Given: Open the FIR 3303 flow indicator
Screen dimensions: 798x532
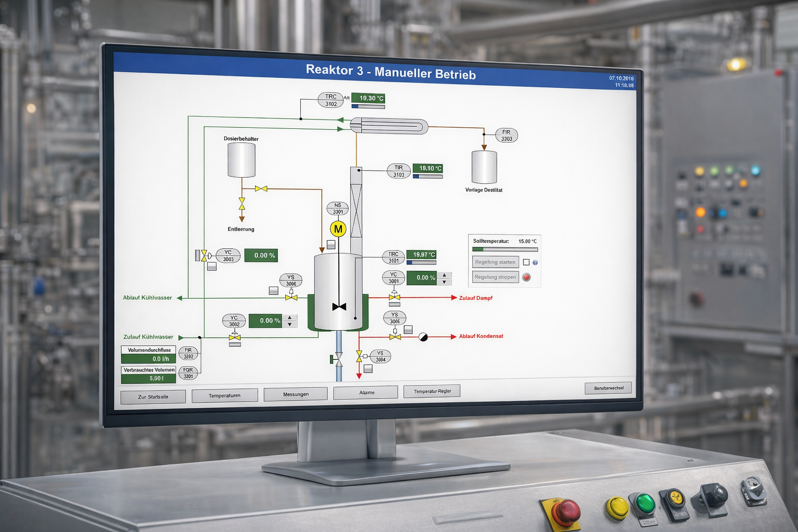Looking at the screenshot, I should [507, 135].
